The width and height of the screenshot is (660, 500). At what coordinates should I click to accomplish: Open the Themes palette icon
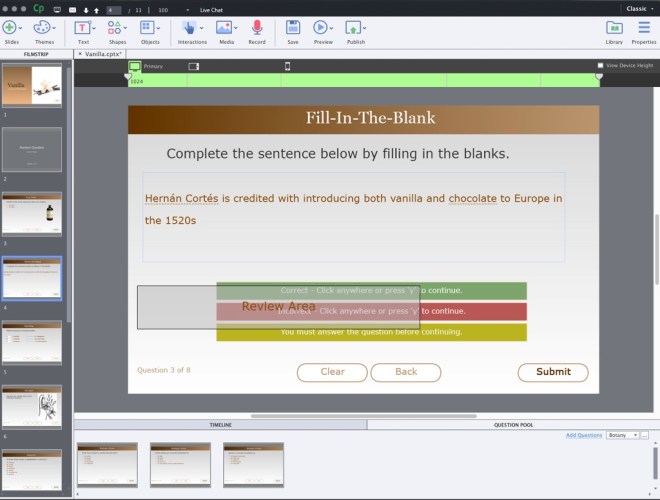point(41,28)
